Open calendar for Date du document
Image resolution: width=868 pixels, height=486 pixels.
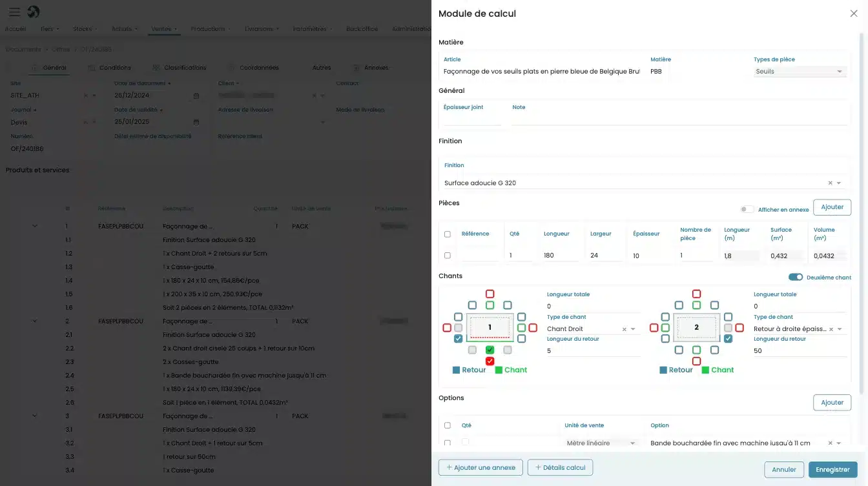pos(196,96)
